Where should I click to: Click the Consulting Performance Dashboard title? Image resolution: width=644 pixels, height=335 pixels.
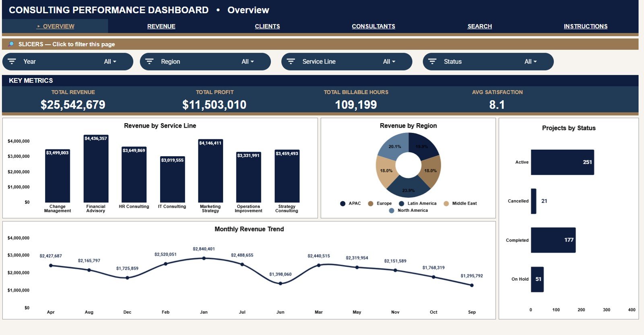[109, 10]
